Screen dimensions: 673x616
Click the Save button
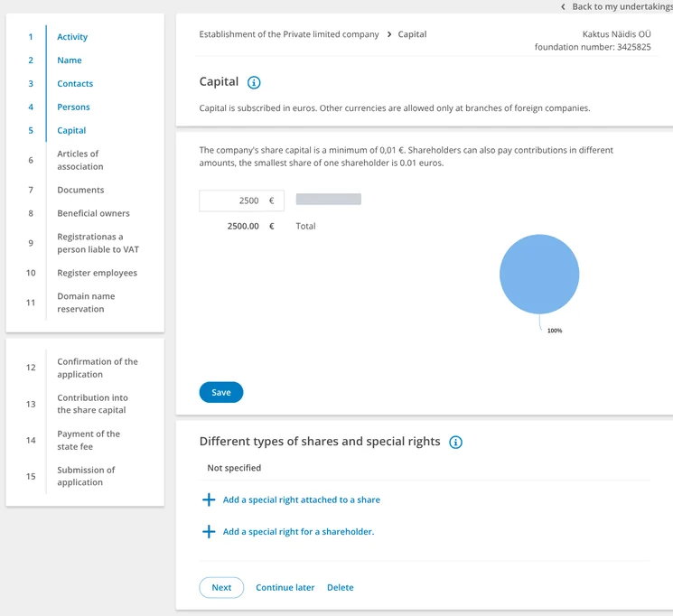pos(221,392)
